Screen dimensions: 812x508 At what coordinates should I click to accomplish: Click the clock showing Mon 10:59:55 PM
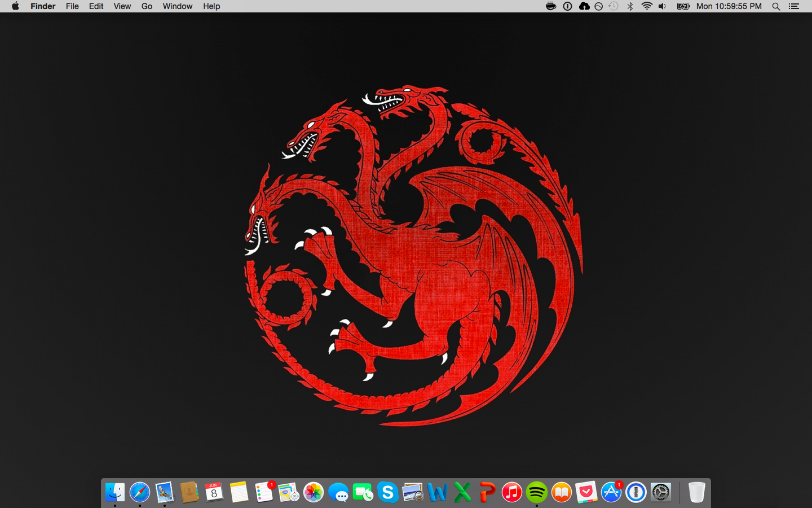click(729, 6)
